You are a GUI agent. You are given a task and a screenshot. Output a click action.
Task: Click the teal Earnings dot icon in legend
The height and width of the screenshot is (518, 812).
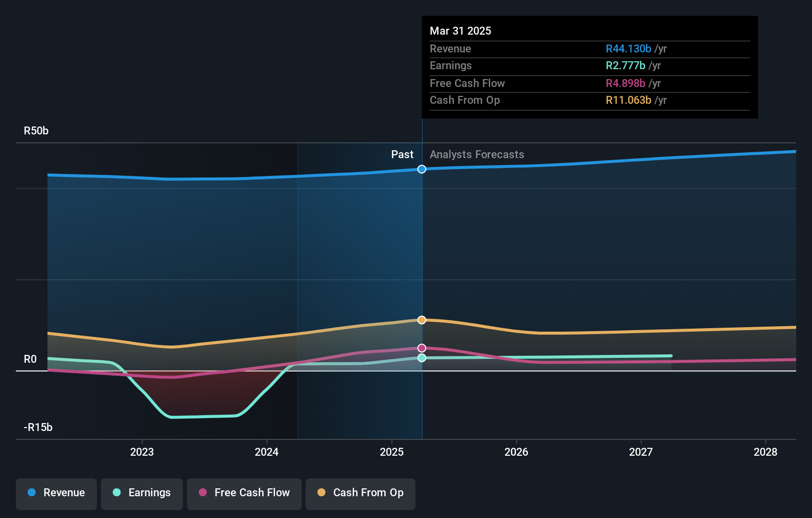tap(116, 493)
